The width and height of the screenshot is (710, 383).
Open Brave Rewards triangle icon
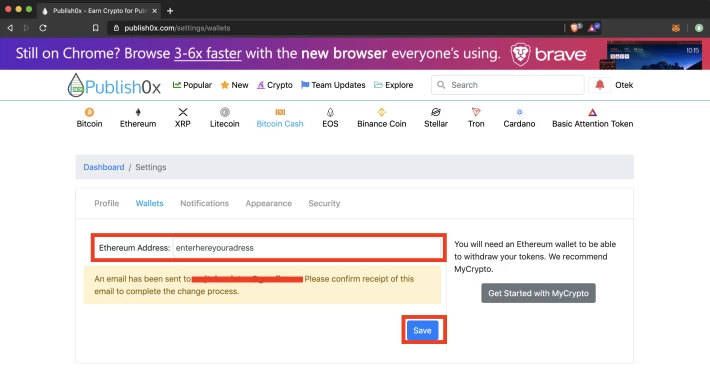click(x=593, y=28)
